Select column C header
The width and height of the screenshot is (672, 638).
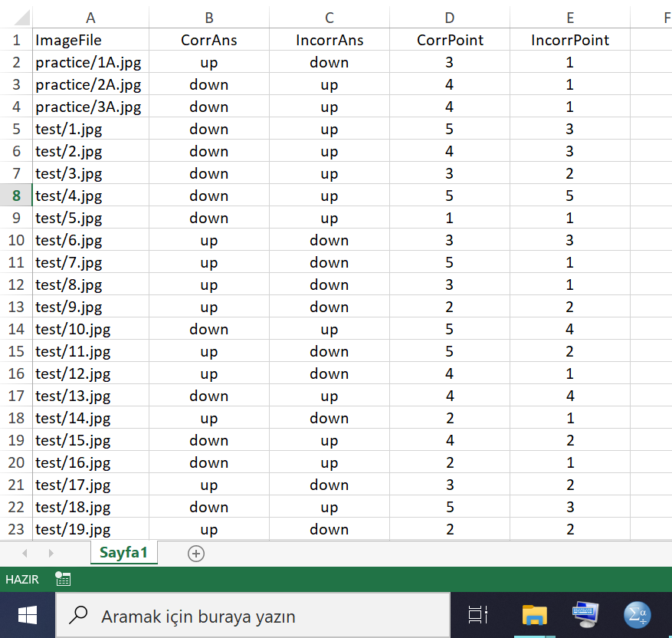click(329, 18)
